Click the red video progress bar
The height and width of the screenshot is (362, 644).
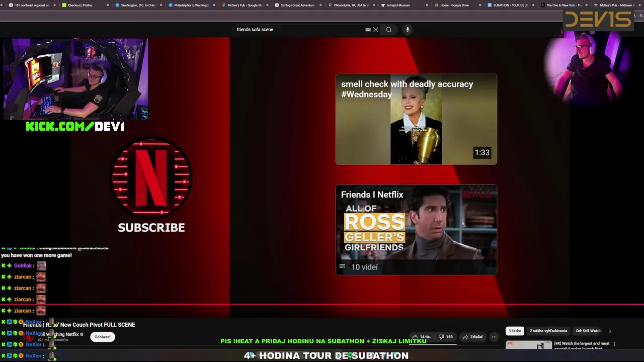click(x=322, y=304)
